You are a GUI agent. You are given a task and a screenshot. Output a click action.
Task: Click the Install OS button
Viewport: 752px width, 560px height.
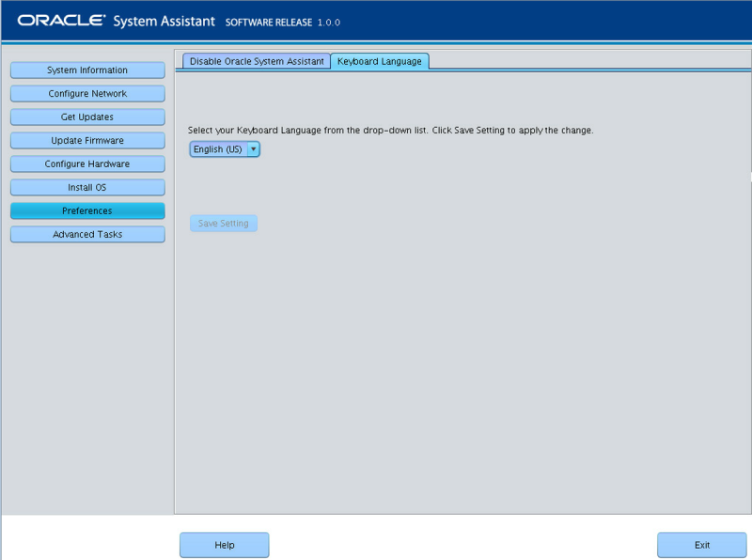pyautogui.click(x=87, y=188)
